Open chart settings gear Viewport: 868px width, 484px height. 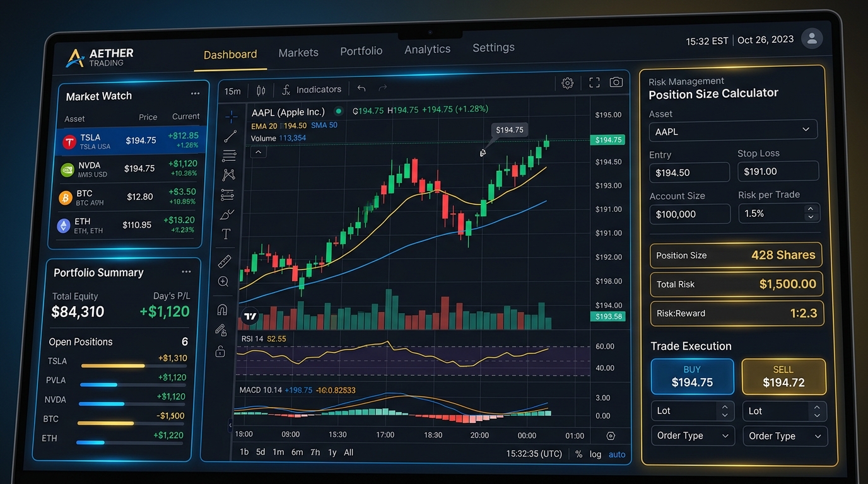567,83
